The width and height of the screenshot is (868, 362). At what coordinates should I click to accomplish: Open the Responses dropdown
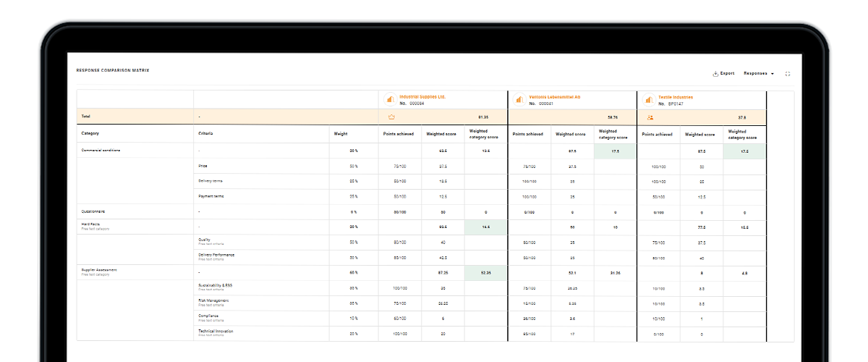pos(759,73)
